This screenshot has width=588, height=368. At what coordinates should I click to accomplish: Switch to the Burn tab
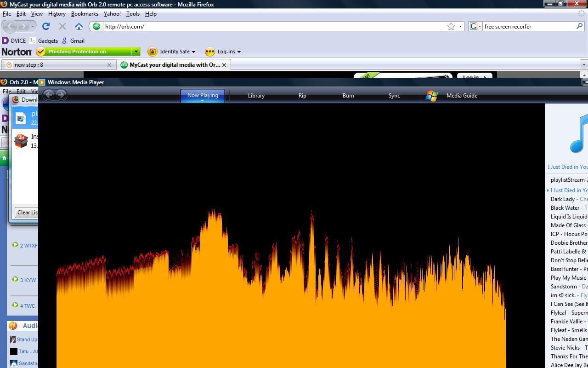[x=348, y=96]
